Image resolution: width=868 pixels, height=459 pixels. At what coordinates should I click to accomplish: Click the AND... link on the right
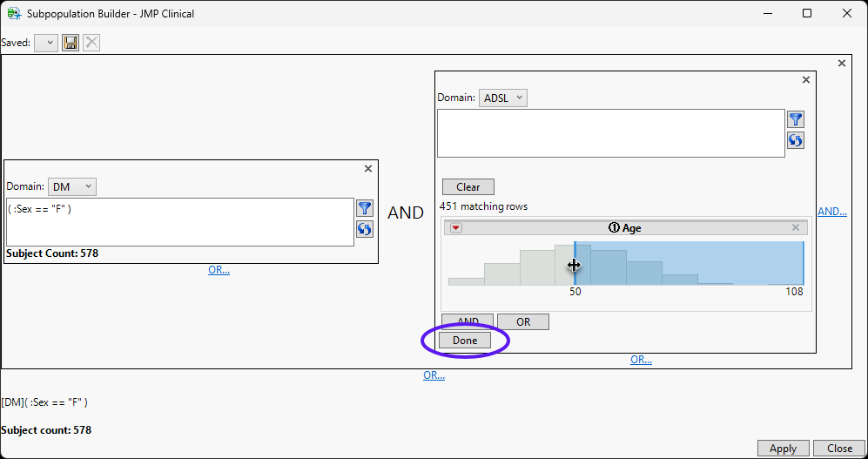coord(831,212)
